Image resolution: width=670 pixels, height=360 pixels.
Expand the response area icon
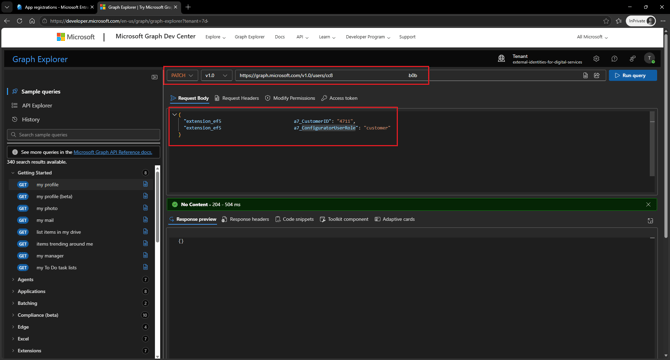650,221
